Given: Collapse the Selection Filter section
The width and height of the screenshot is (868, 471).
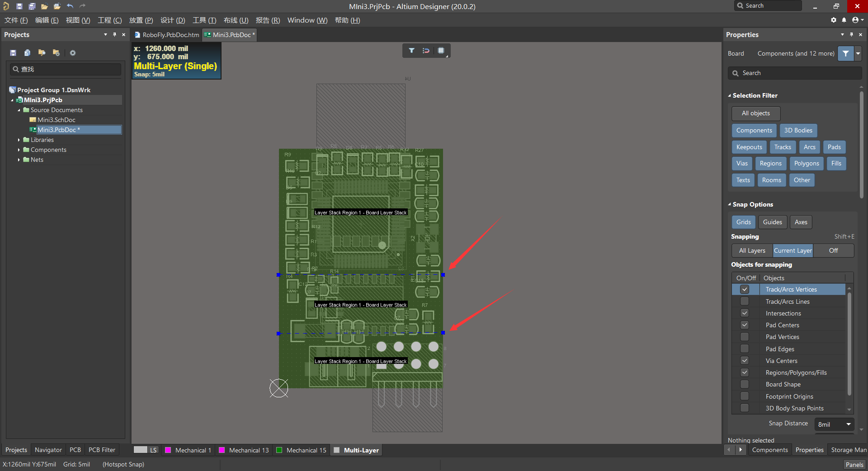Looking at the screenshot, I should tap(730, 95).
